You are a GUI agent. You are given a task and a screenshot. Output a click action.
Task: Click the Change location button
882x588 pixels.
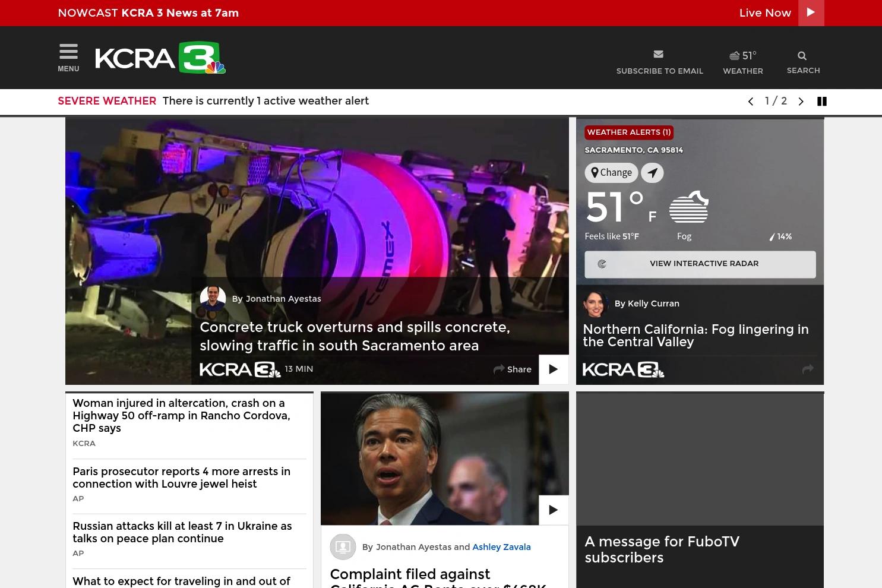[x=611, y=173]
